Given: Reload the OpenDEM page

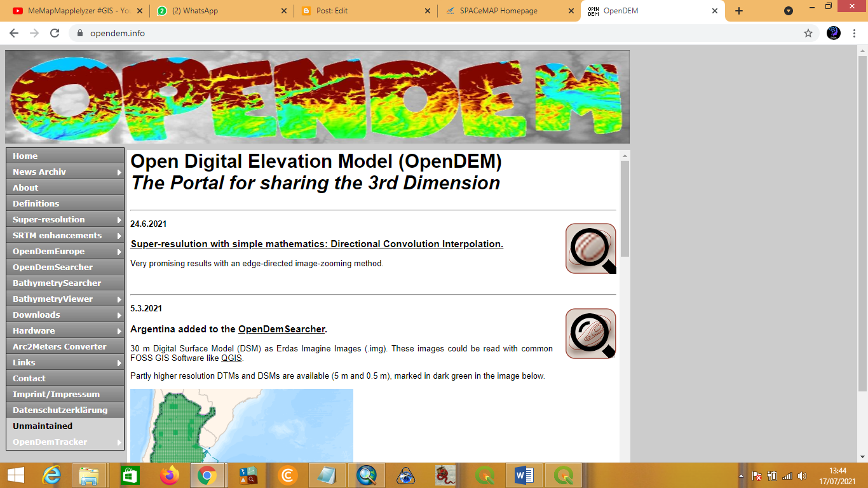Looking at the screenshot, I should click(x=55, y=33).
